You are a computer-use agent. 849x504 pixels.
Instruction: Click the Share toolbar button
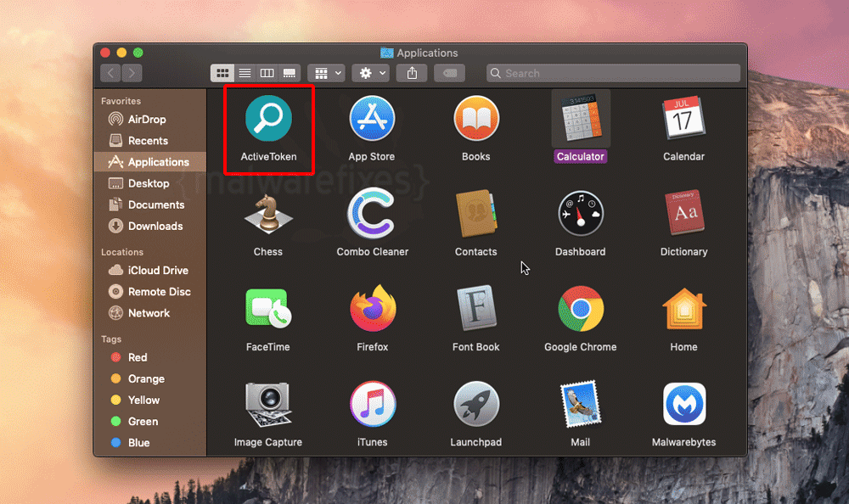412,73
